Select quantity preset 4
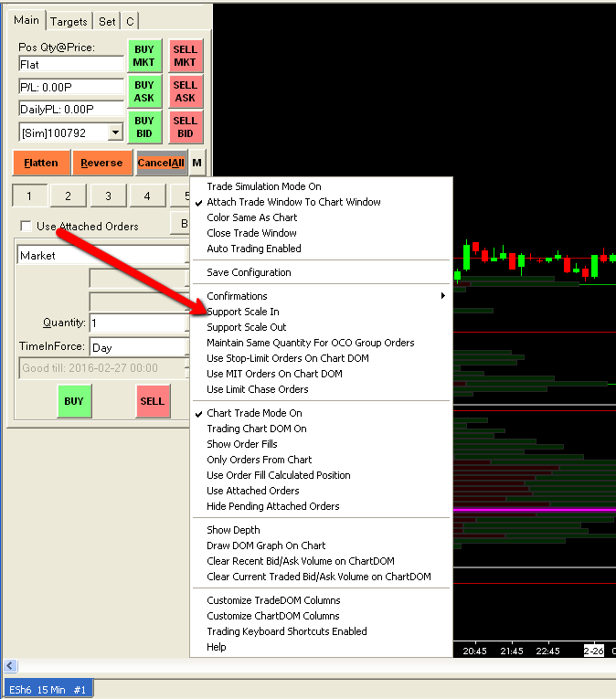The image size is (616, 699). [147, 196]
